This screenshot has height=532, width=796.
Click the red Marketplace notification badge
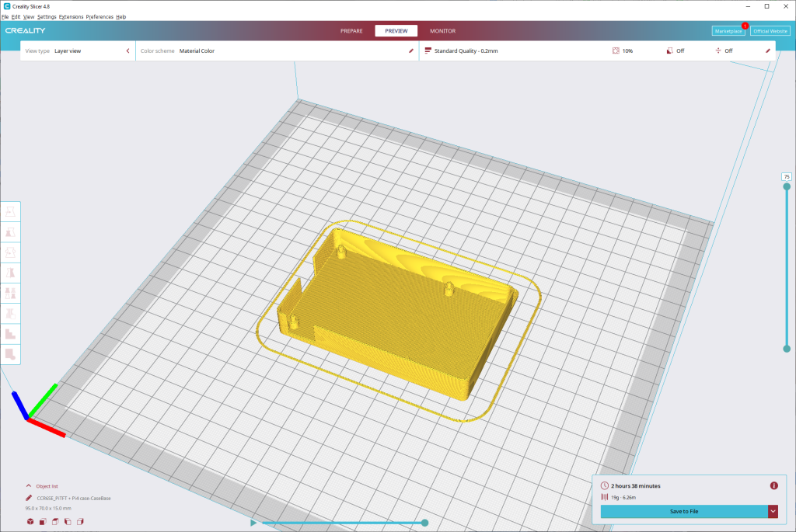click(x=745, y=26)
